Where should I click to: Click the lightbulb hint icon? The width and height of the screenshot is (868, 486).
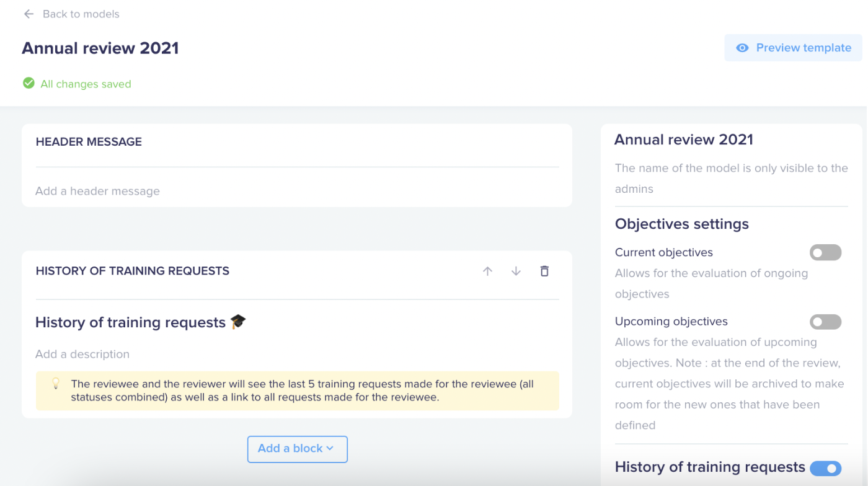[56, 384]
